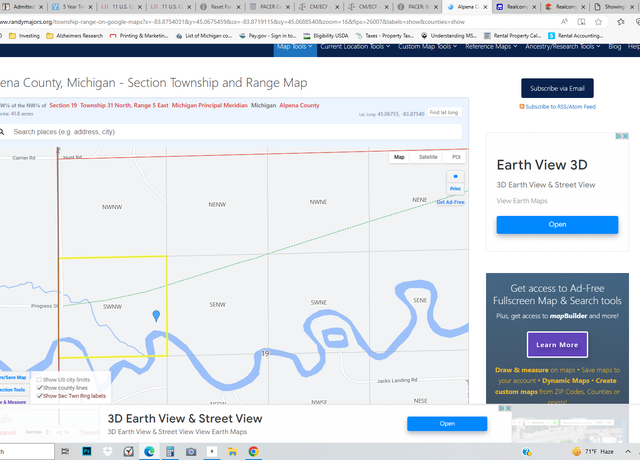640x460 pixels.
Task: Click the weather icon in system tray
Action: pyautogui.click(x=577, y=451)
